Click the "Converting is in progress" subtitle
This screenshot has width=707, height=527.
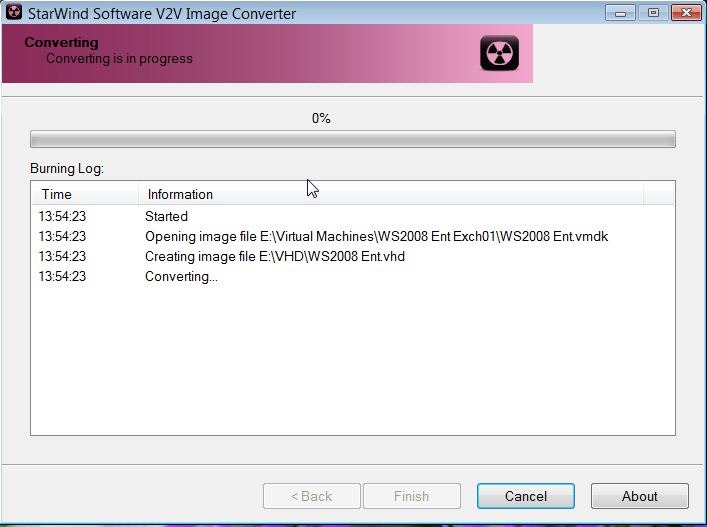[x=119, y=59]
